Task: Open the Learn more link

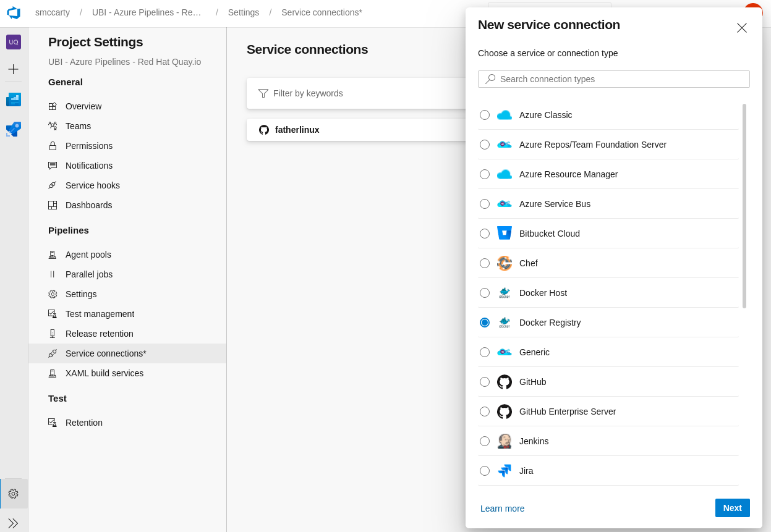Action: tap(502, 509)
